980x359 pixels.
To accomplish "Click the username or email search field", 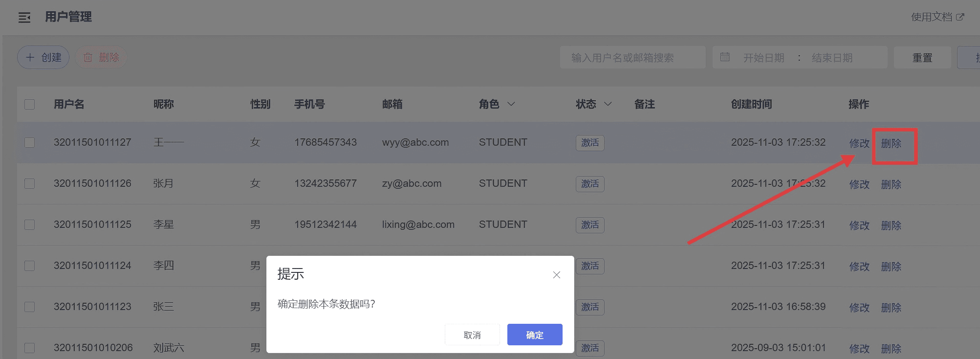I will (632, 58).
